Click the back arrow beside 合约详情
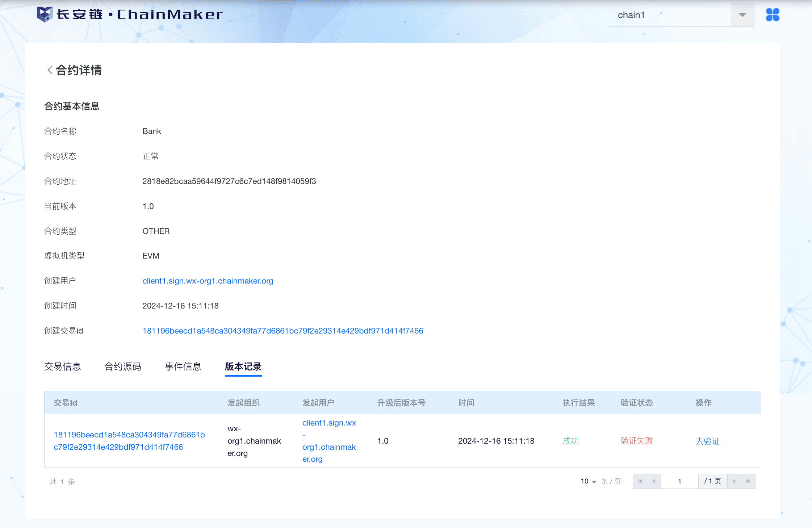Screen dimensions: 812x528 coord(50,70)
